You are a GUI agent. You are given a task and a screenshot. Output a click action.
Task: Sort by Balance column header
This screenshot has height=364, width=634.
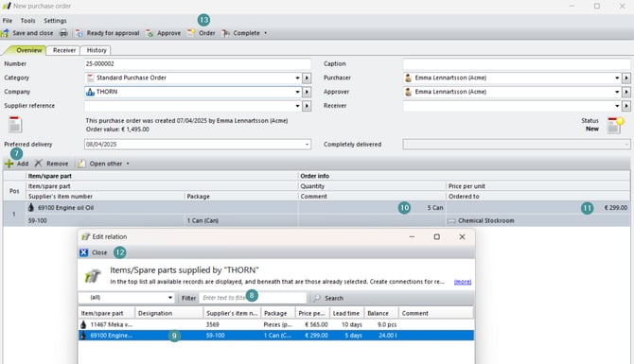coord(381,313)
